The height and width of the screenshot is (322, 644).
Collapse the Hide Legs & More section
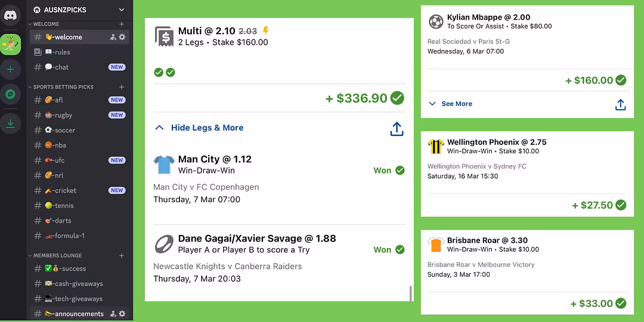tap(199, 128)
